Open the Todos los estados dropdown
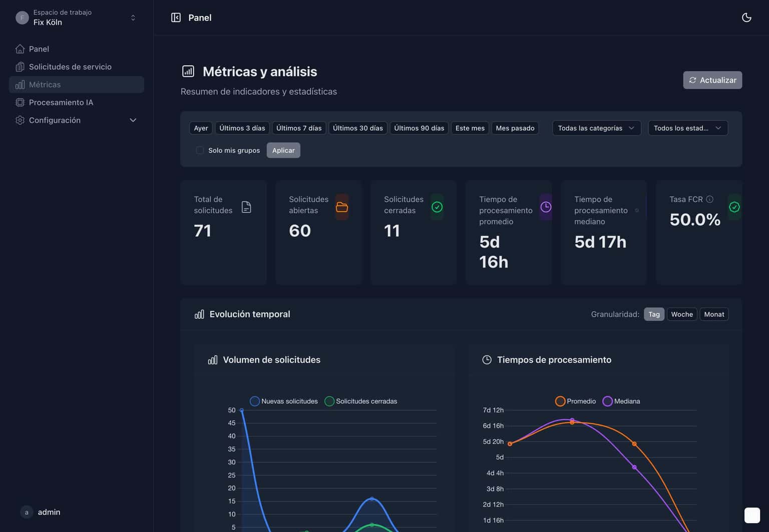The image size is (769, 532). [x=687, y=128]
